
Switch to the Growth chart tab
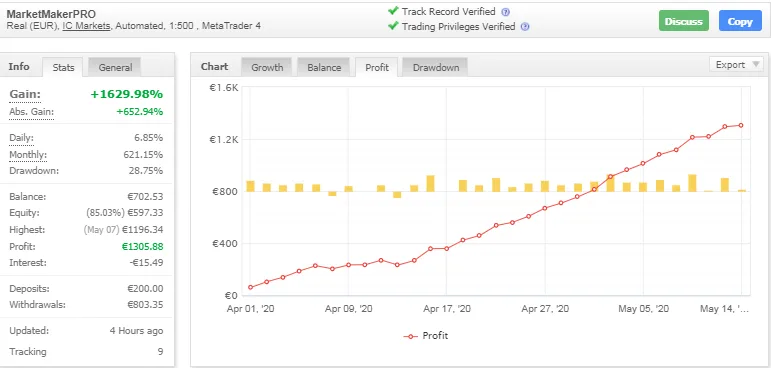267,67
